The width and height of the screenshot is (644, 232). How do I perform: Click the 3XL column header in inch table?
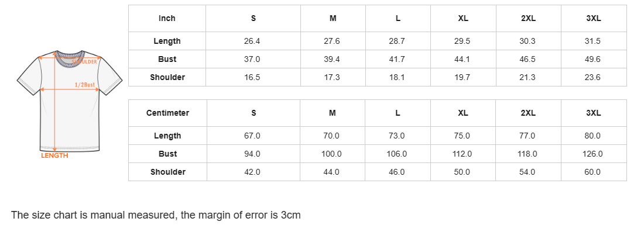[x=594, y=19]
